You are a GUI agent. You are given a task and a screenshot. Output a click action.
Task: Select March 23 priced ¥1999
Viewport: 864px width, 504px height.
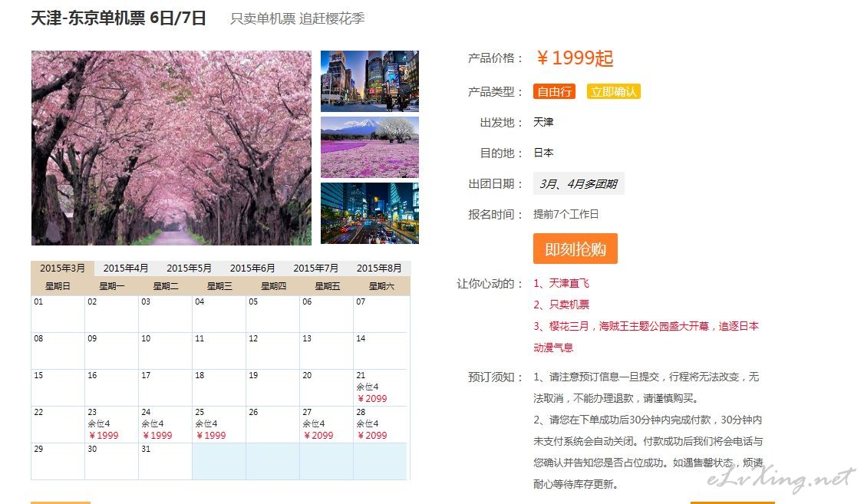112,425
